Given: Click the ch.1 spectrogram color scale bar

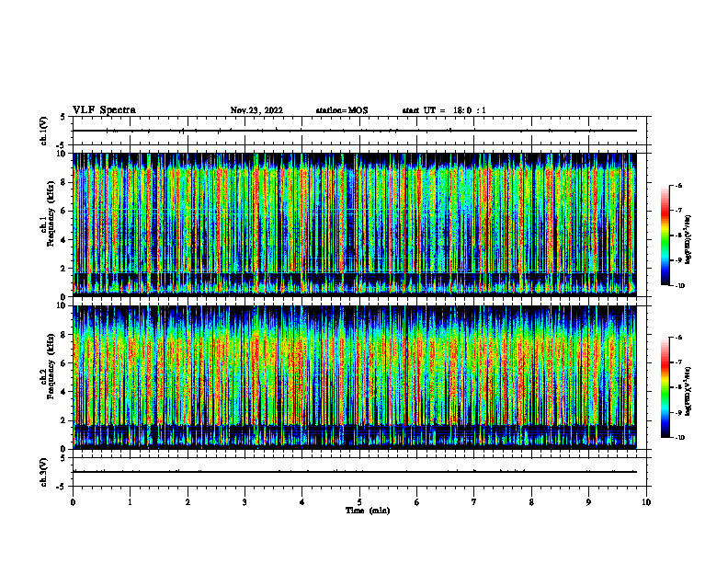Looking at the screenshot, I should click(x=665, y=236).
